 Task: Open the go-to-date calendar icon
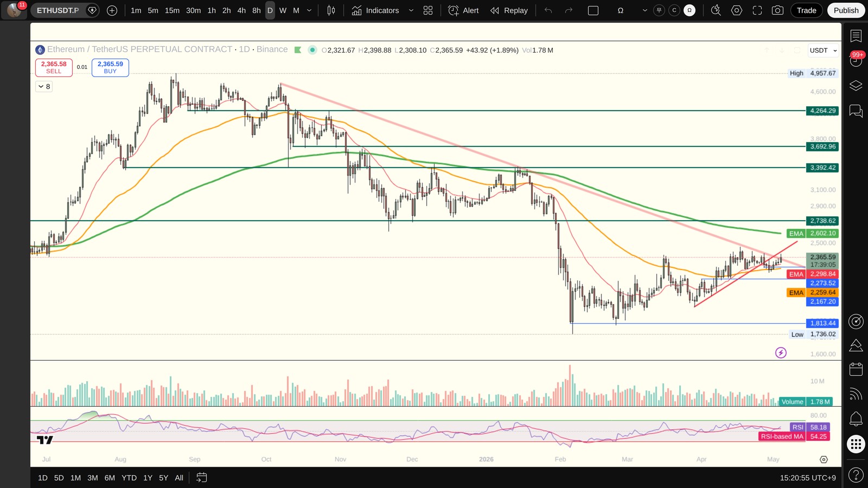tap(201, 478)
